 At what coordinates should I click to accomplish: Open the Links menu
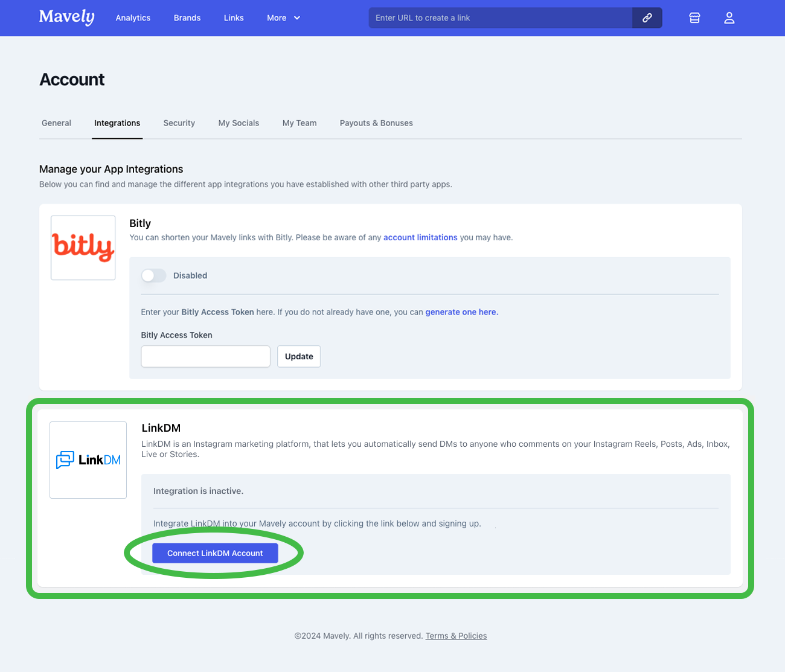(234, 18)
